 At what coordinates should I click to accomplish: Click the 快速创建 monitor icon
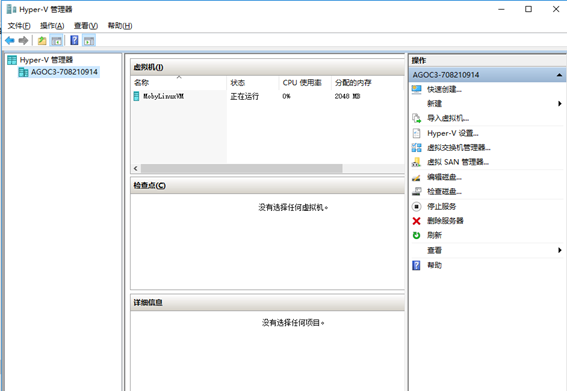417,89
